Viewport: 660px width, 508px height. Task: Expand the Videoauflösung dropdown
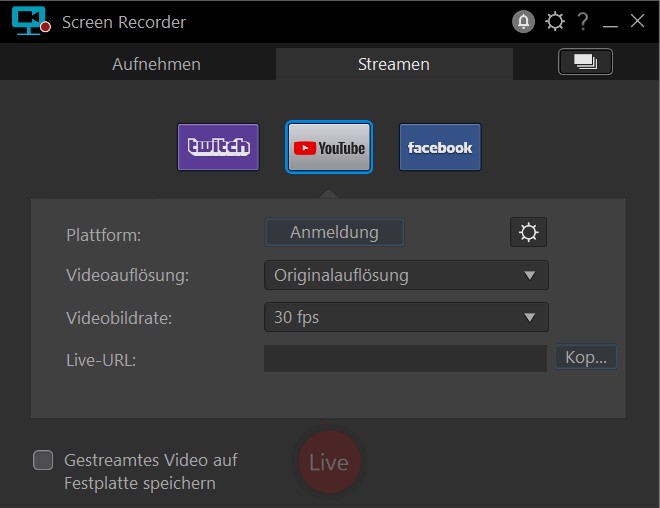pyautogui.click(x=406, y=275)
